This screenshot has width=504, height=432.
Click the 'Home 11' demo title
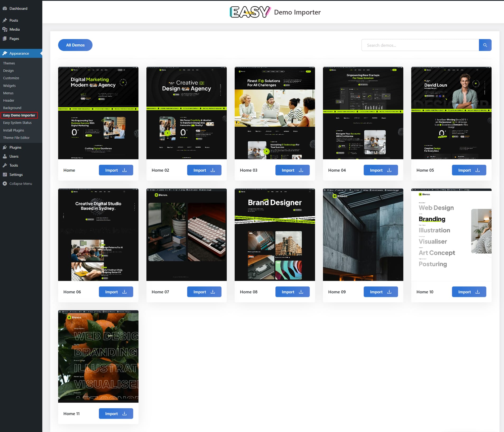71,414
